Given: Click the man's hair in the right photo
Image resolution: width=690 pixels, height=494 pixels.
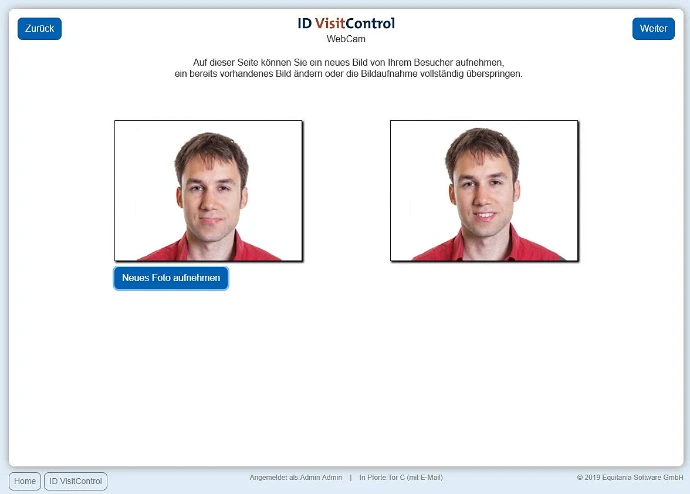Looking at the screenshot, I should tap(482, 142).
